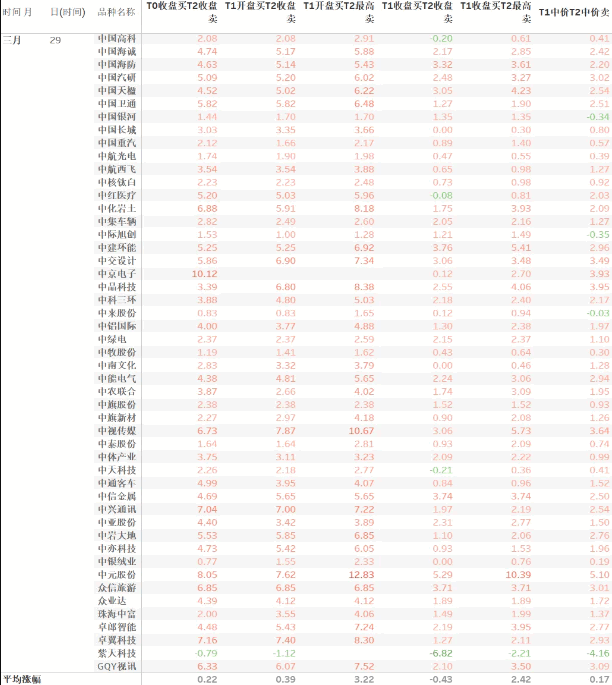
Task: Select the 中国海诚 row name
Action: [x=117, y=52]
